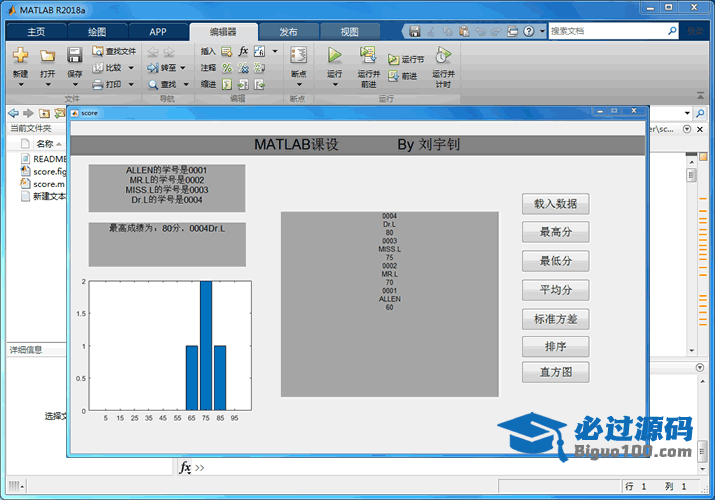
Task: Click the Print (打印) icon
Action: point(98,84)
